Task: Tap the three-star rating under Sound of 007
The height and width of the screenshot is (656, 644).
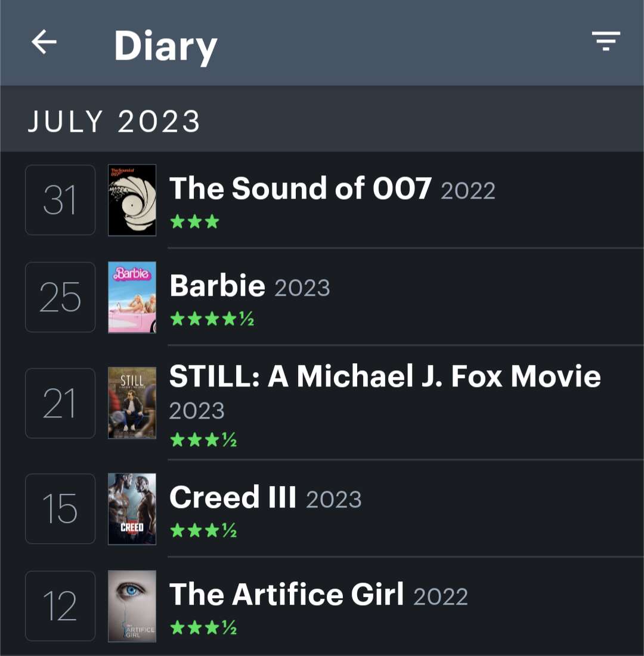Action: pos(194,222)
